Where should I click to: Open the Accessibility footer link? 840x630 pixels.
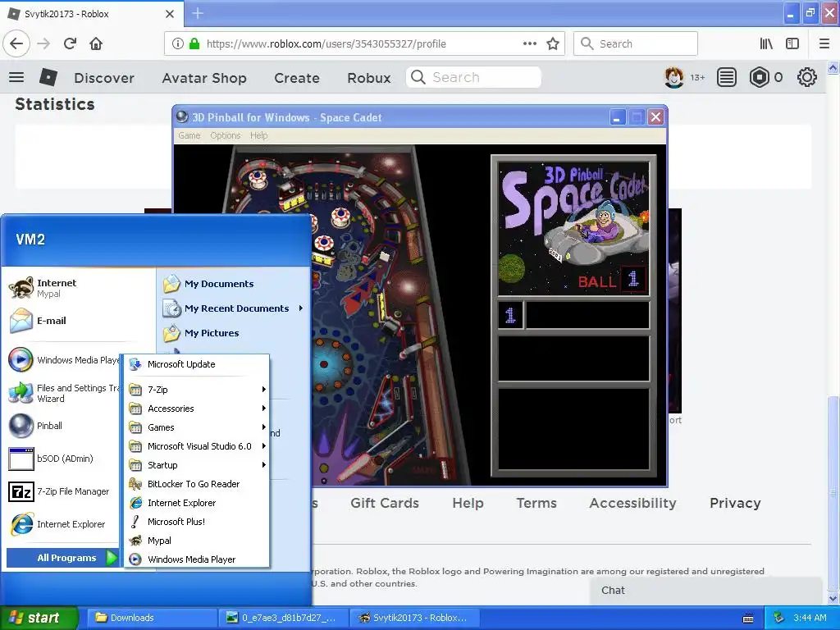(x=632, y=503)
